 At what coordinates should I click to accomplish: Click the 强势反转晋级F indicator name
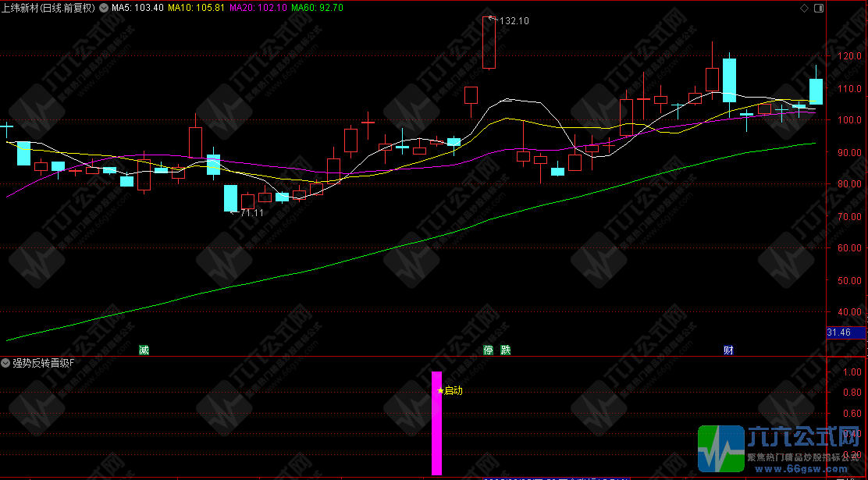pyautogui.click(x=43, y=364)
